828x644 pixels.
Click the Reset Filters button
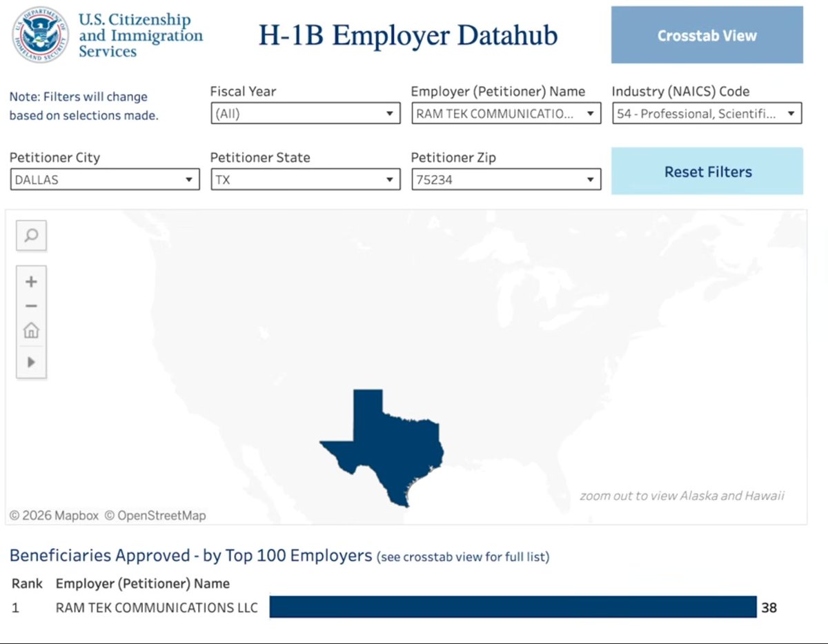707,171
